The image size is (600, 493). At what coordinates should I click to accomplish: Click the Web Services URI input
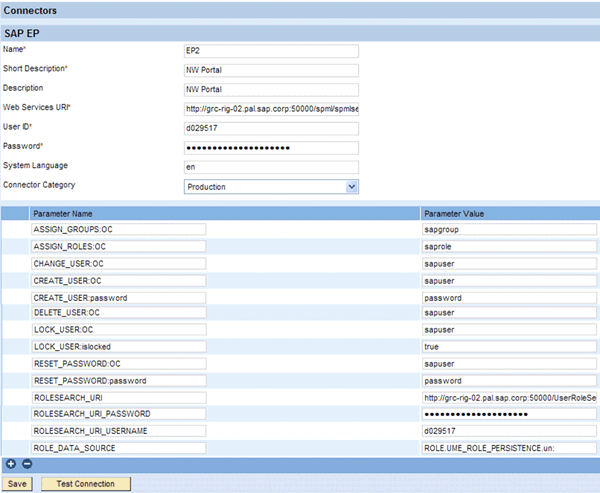point(271,108)
